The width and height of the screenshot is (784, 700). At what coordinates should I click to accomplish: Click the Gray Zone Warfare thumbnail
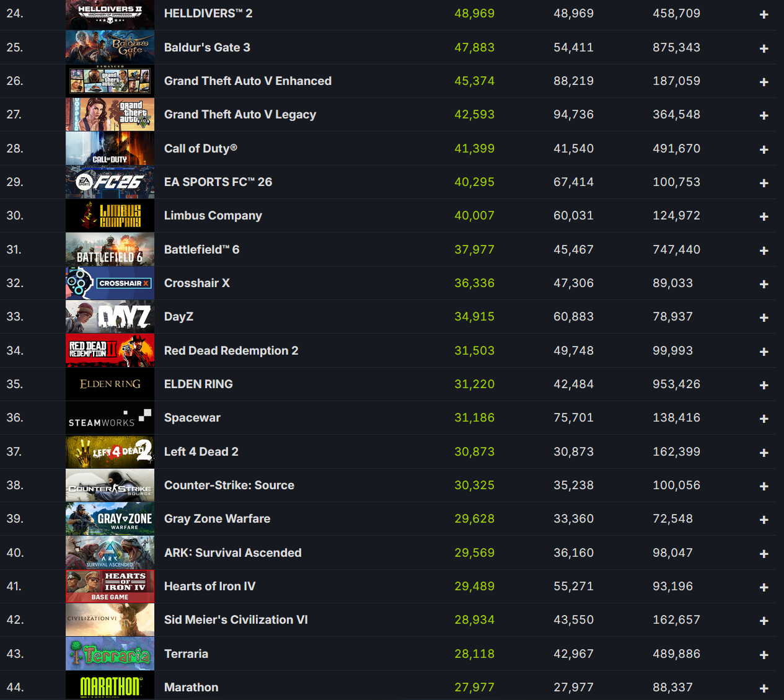(x=110, y=519)
